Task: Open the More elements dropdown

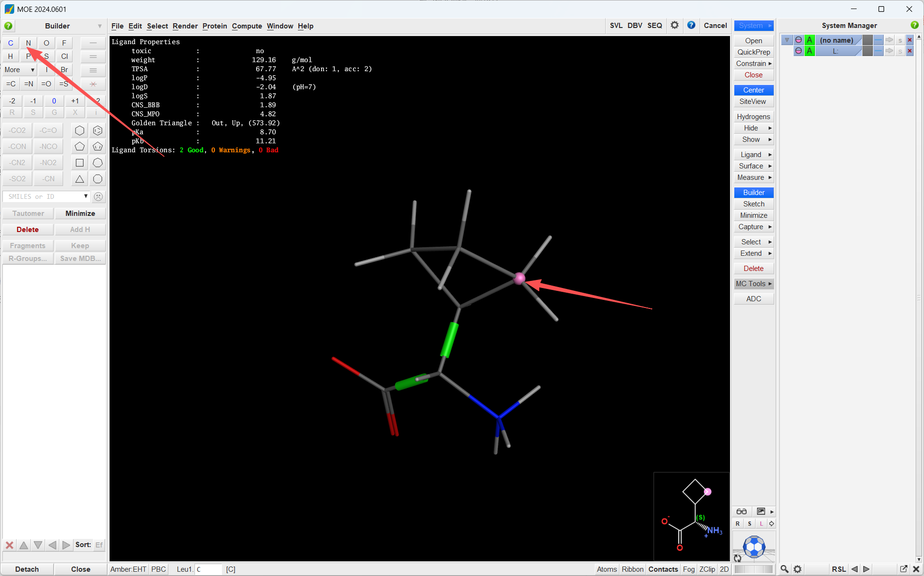Action: (19, 70)
